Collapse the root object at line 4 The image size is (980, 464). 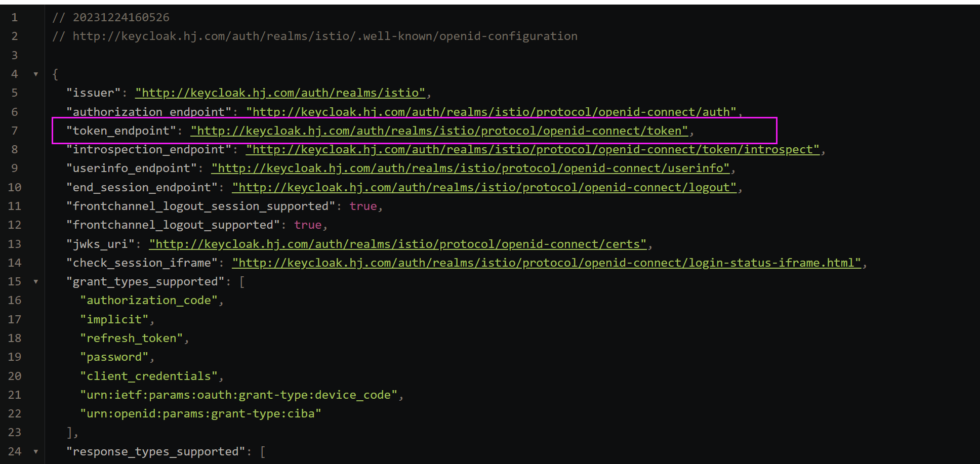click(36, 74)
